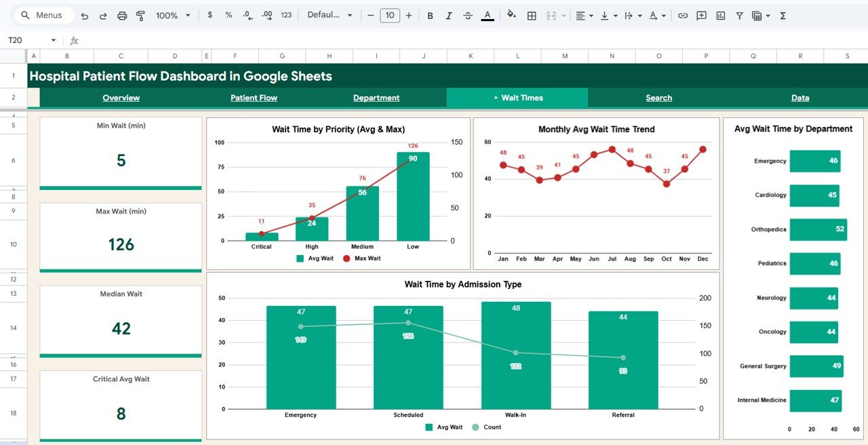Switch to the Overview tab
The width and height of the screenshot is (868, 445).
(x=121, y=98)
